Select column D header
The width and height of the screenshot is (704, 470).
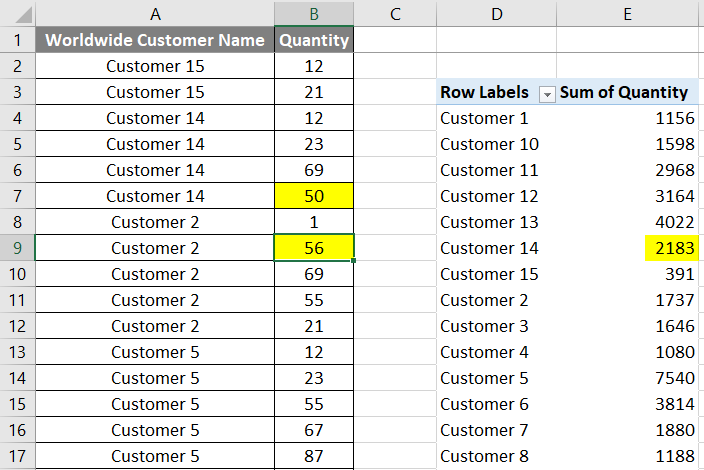pos(497,14)
